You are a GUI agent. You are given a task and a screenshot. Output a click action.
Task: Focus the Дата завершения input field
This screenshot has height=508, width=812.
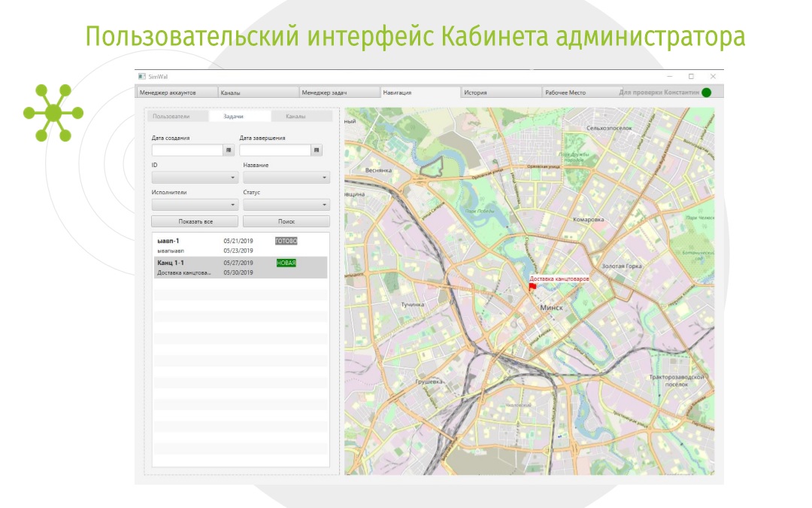tap(275, 151)
